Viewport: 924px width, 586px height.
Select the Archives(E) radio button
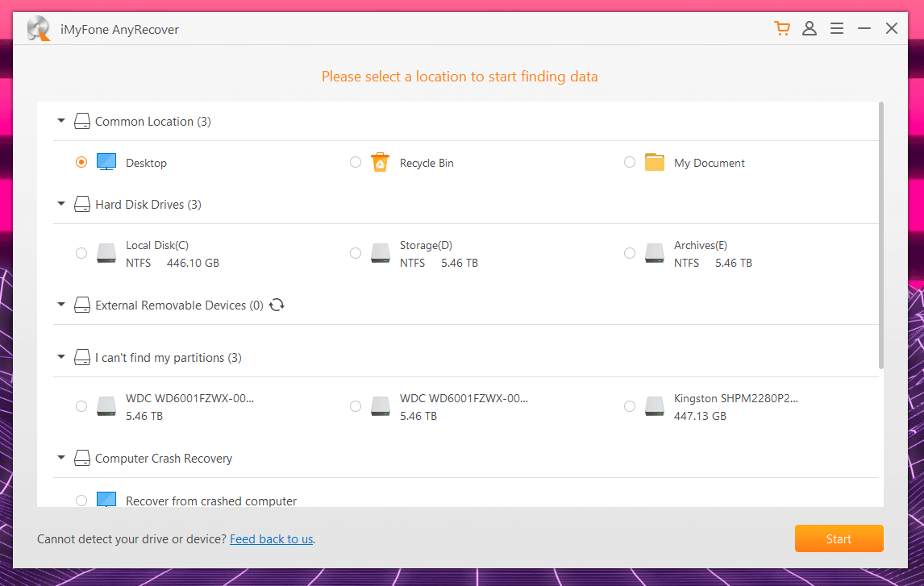(x=630, y=253)
